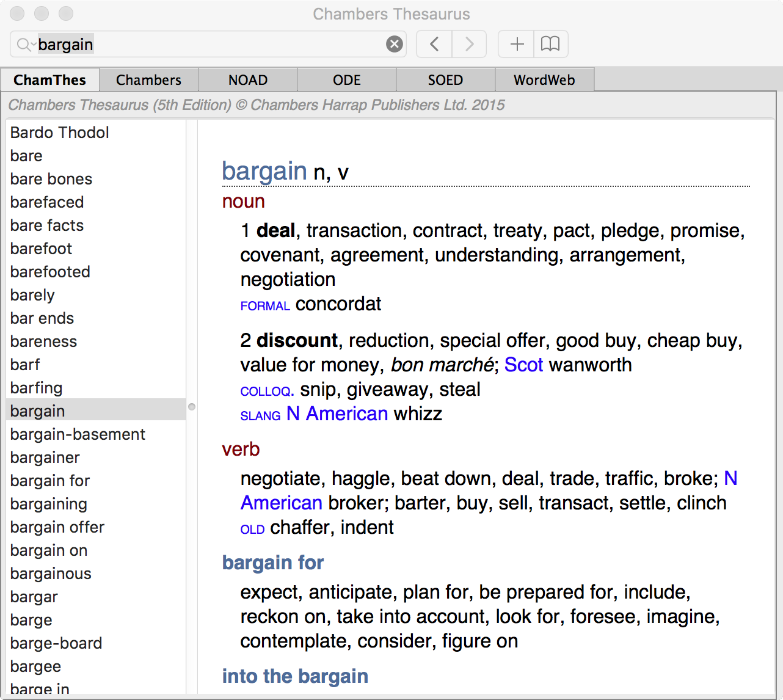Select Bardo Thodol in the word list
The height and width of the screenshot is (700, 783).
coord(96,133)
